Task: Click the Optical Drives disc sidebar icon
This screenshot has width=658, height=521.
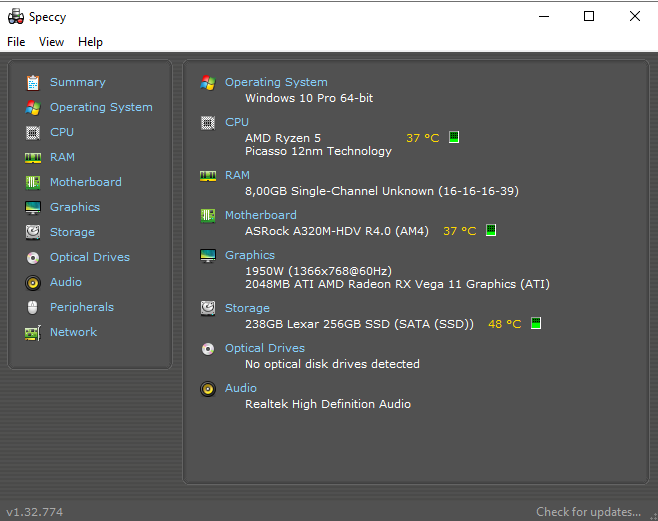Action: (x=33, y=258)
